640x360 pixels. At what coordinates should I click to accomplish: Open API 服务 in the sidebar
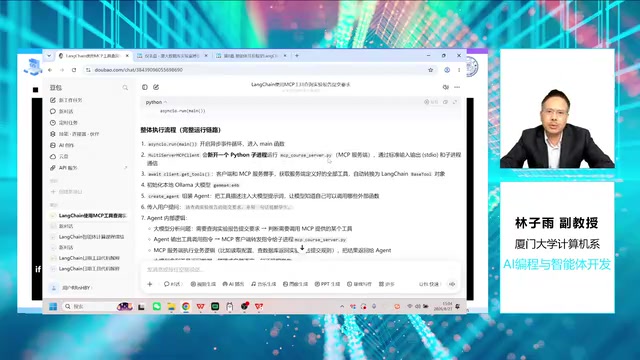[x=64, y=168]
